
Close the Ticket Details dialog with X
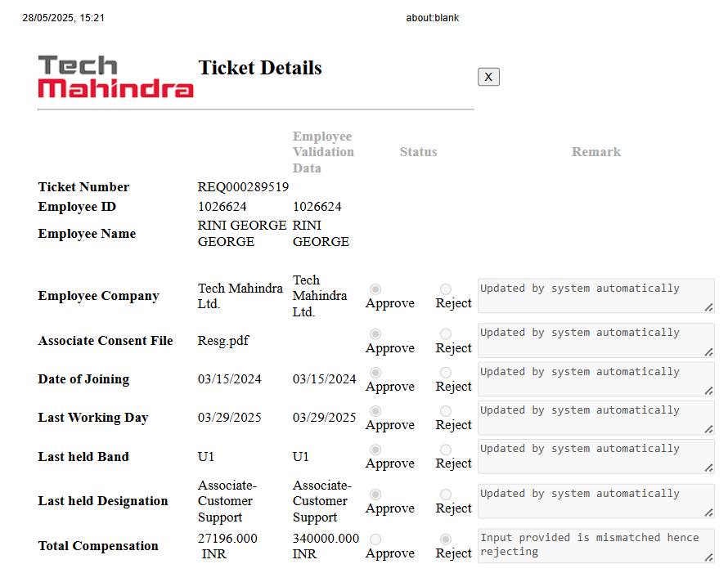coord(488,77)
